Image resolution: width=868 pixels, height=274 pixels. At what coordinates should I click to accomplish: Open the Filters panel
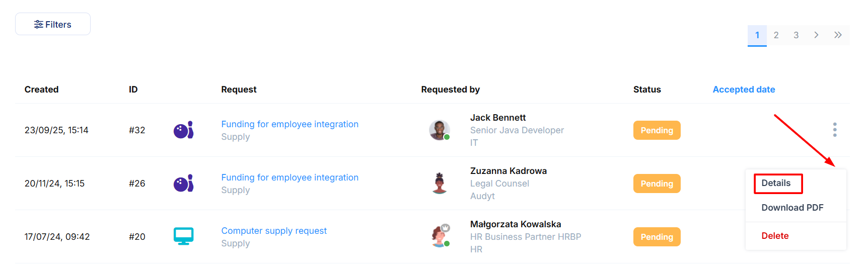(x=53, y=24)
